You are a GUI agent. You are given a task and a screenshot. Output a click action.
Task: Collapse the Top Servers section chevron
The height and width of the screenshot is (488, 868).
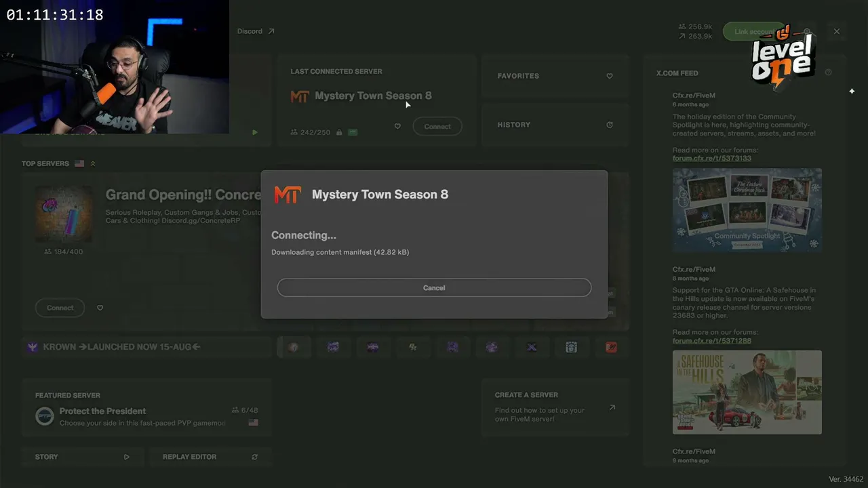pyautogui.click(x=93, y=163)
